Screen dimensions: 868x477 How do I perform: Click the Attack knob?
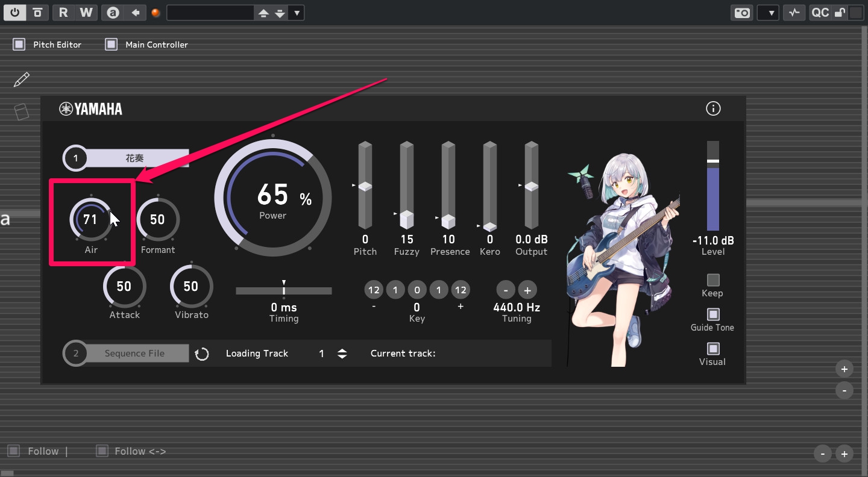(124, 286)
